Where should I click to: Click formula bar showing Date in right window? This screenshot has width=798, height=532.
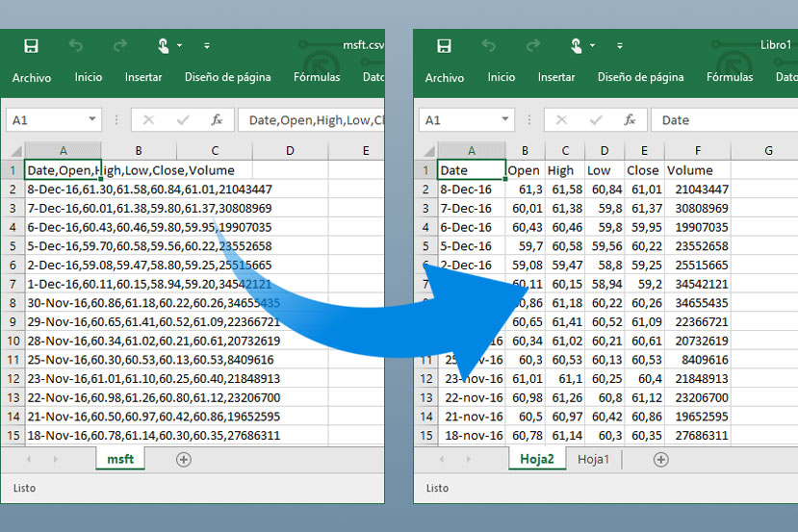[x=722, y=120]
